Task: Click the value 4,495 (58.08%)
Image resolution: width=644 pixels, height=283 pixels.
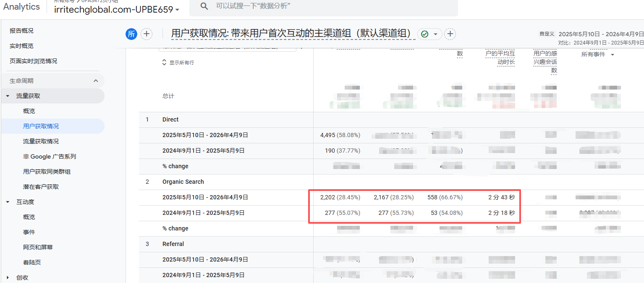Action: click(340, 135)
